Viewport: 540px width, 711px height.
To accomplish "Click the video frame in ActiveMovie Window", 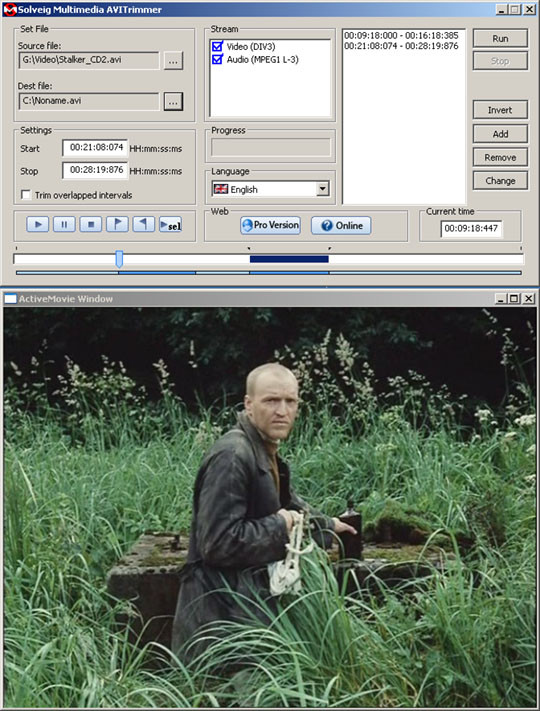I will tap(270, 507).
